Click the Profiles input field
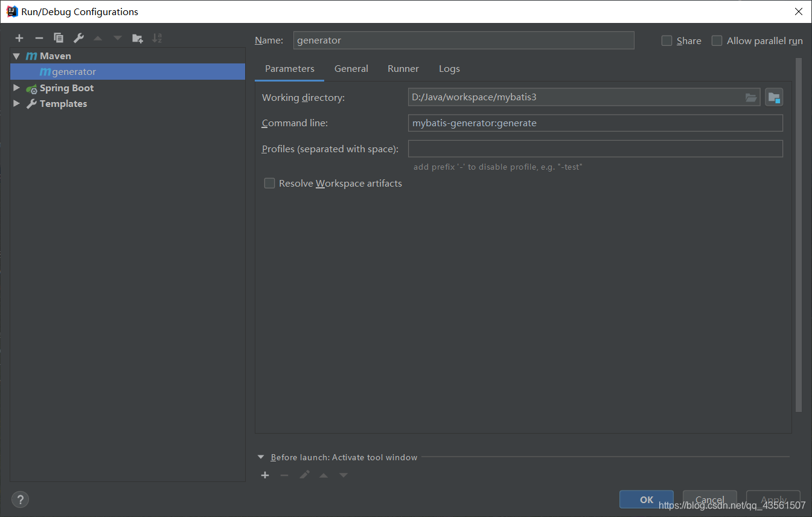The image size is (812, 517). click(x=595, y=149)
